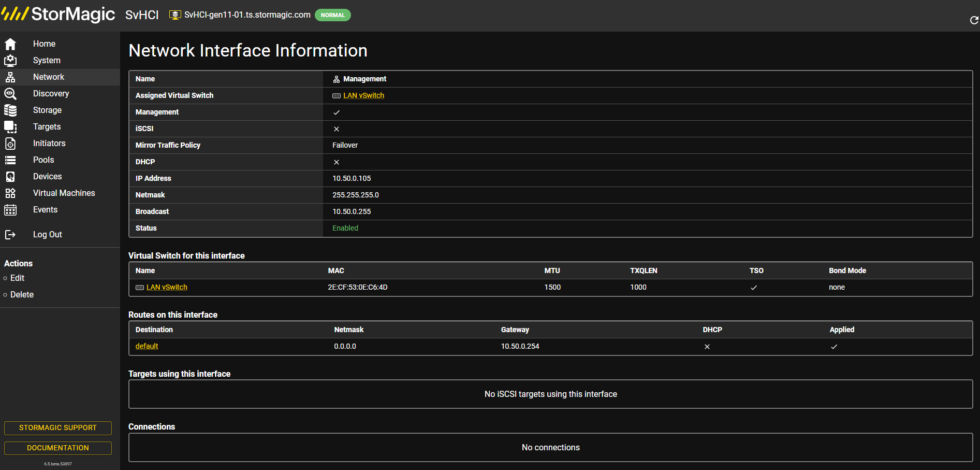
Task: Open the default route link
Action: [x=147, y=346]
